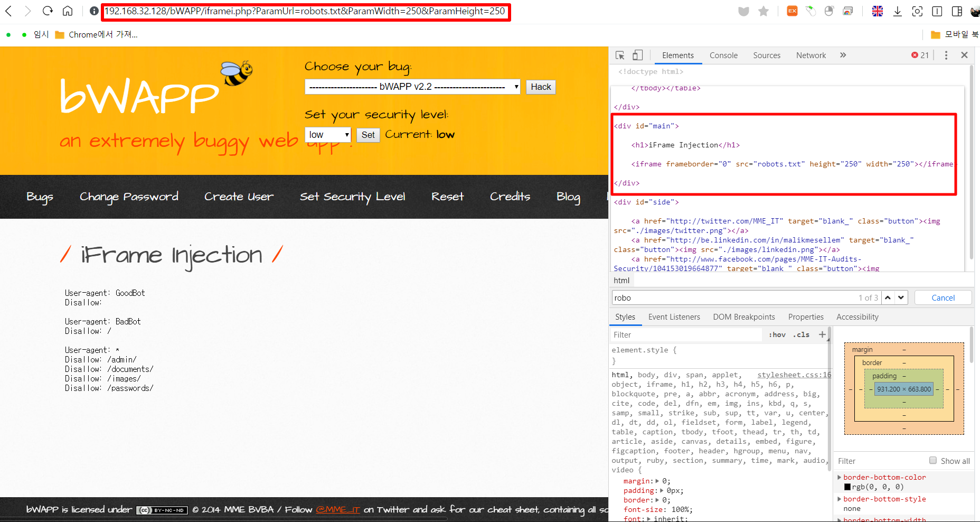Screen dimensions: 980x522
Task: Open the downloads arrow icon
Action: [x=897, y=11]
